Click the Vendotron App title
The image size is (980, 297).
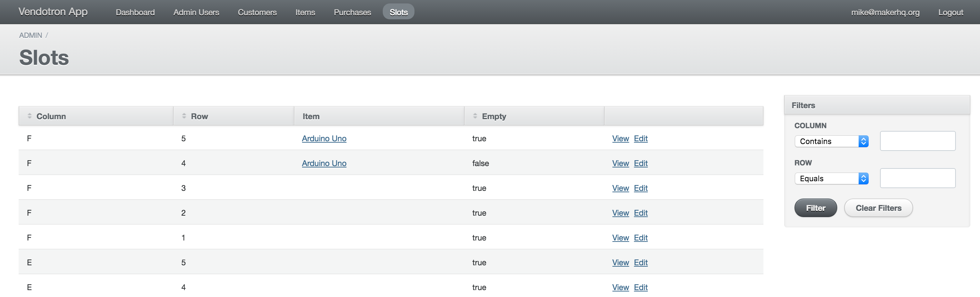(53, 12)
